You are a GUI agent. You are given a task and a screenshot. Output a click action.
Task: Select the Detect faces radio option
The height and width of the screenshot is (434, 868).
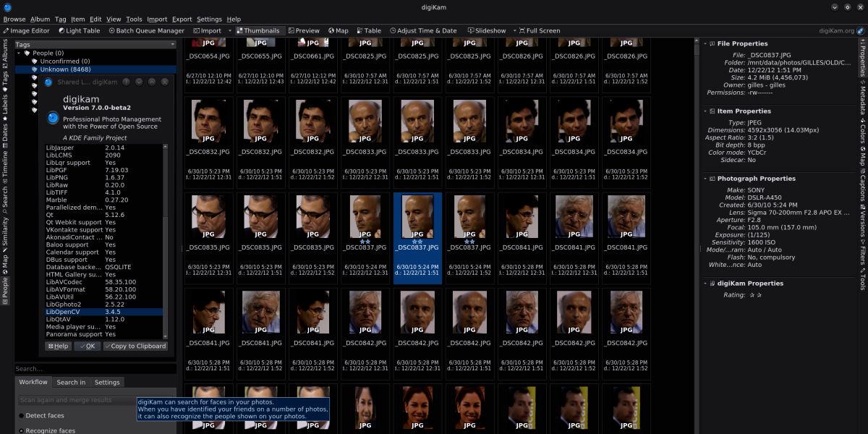click(22, 416)
